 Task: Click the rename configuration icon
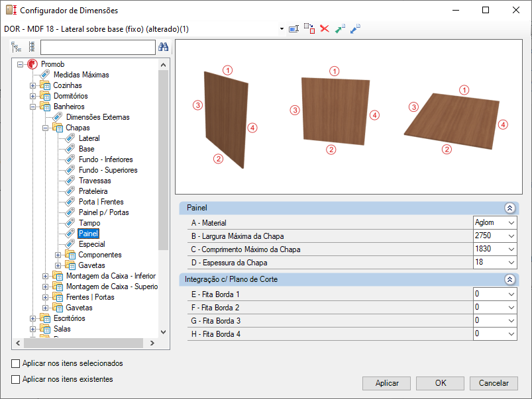pyautogui.click(x=293, y=29)
